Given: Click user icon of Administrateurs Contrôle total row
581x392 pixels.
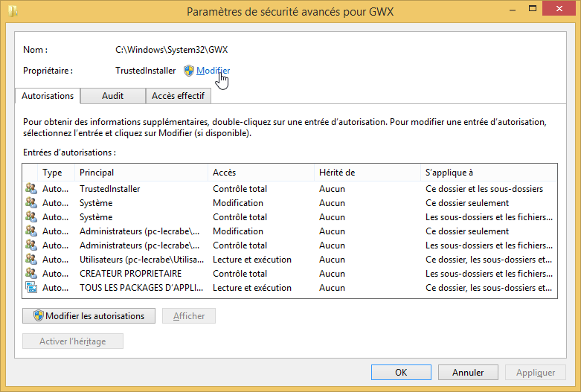Looking at the screenshot, I should tap(31, 245).
